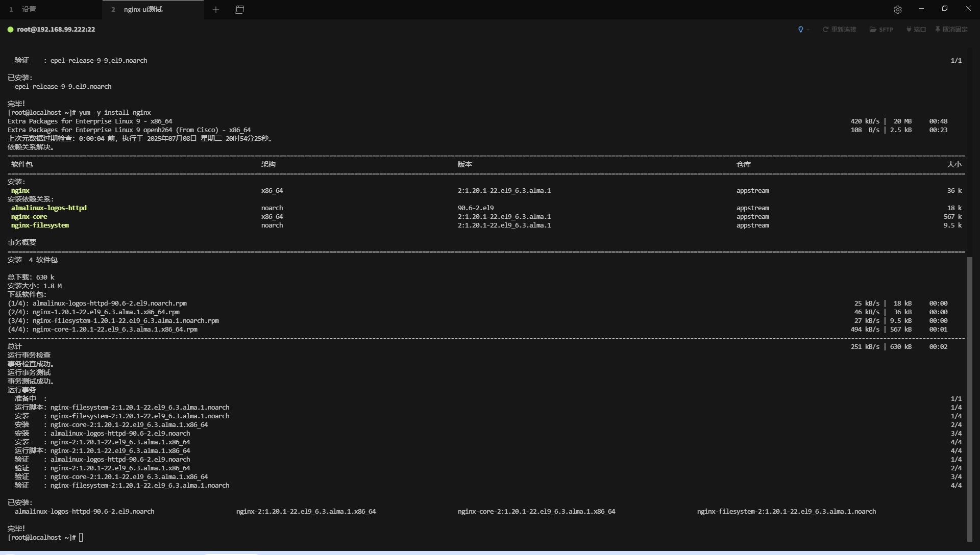Click '安装 4 软件包' summary line

(x=33, y=260)
